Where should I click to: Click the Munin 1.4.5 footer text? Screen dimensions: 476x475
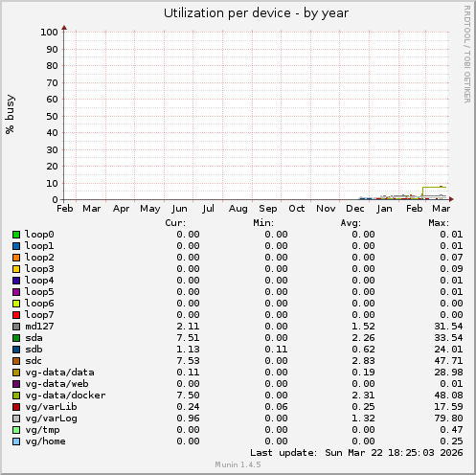click(x=238, y=464)
